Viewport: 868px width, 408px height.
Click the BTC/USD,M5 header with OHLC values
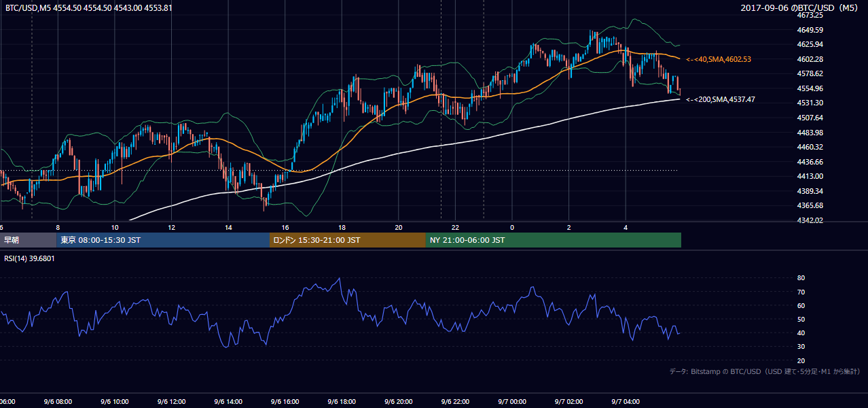click(x=89, y=8)
